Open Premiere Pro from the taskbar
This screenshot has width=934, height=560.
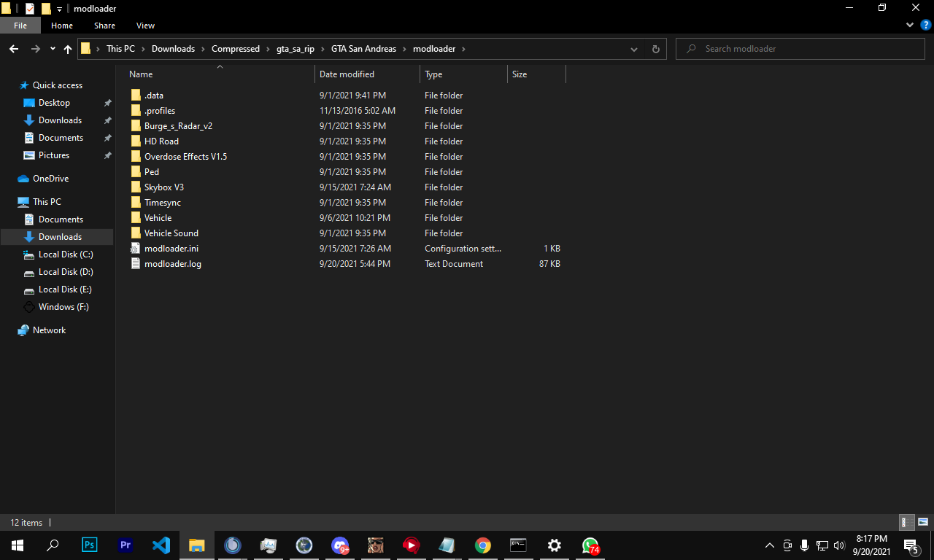[126, 545]
